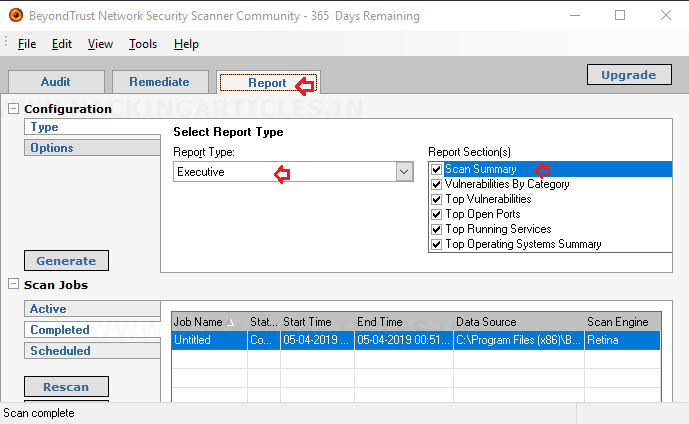Screen dimensions: 689x424
Task: Click the Upgrade button
Action: click(x=628, y=75)
